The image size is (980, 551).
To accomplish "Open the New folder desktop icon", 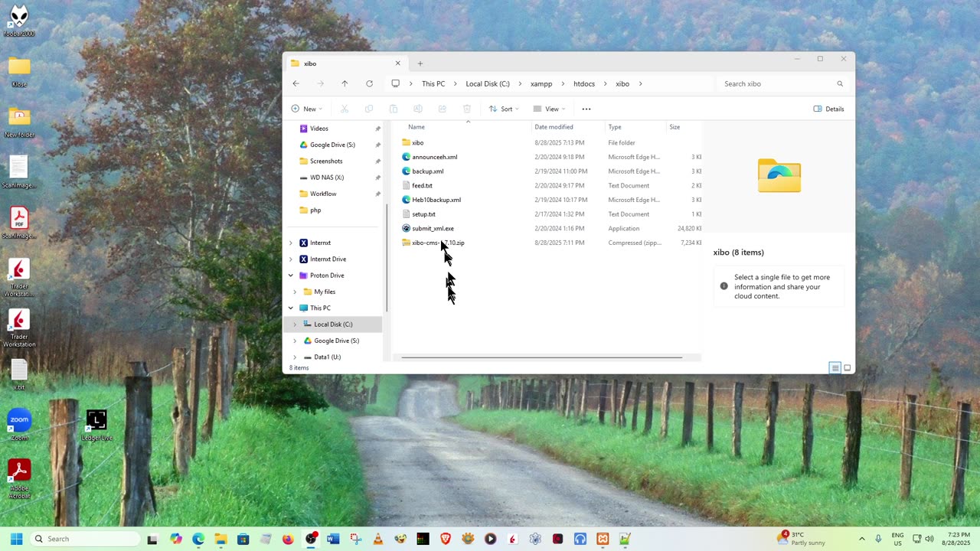I will 19,122.
